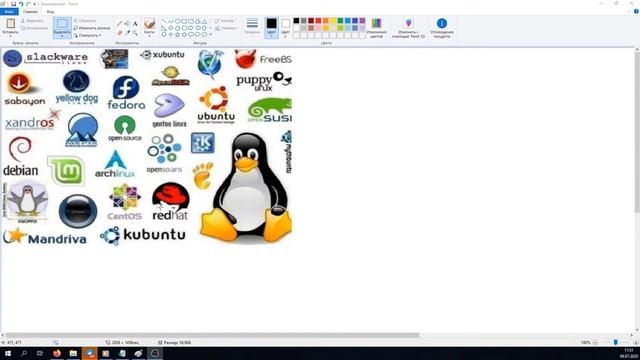Pick the red color swatch
The width and height of the screenshot is (640, 360).
point(318,20)
